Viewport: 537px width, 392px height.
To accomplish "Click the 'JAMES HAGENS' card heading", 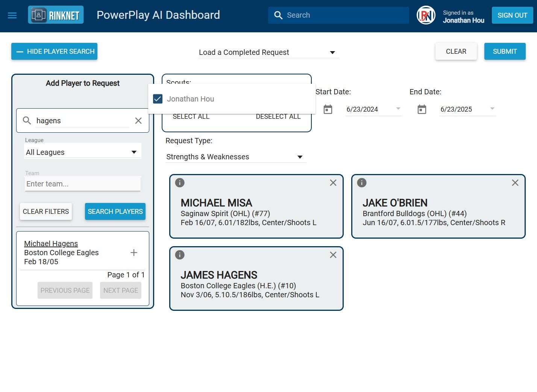I will [x=219, y=275].
